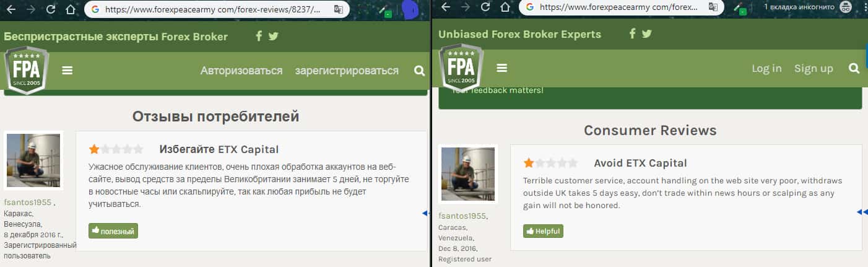
Task: Click the Sign up link
Action: click(814, 68)
